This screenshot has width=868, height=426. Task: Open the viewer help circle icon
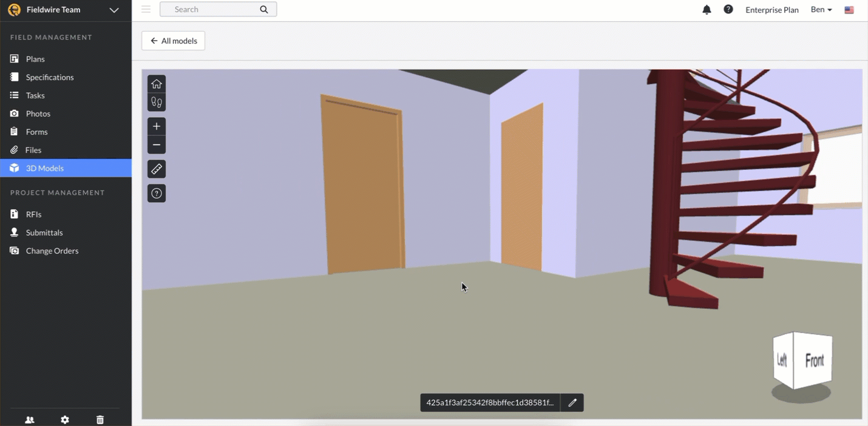[x=156, y=193]
